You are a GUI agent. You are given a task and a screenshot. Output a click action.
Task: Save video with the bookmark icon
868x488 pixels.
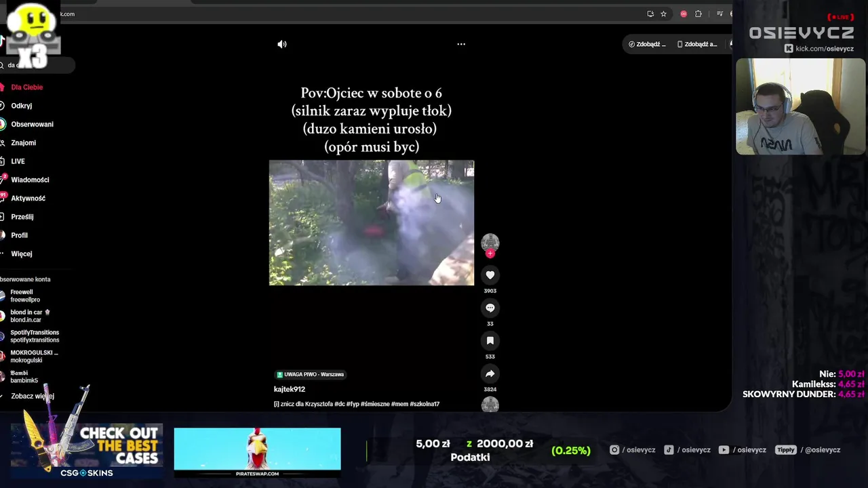pos(490,341)
